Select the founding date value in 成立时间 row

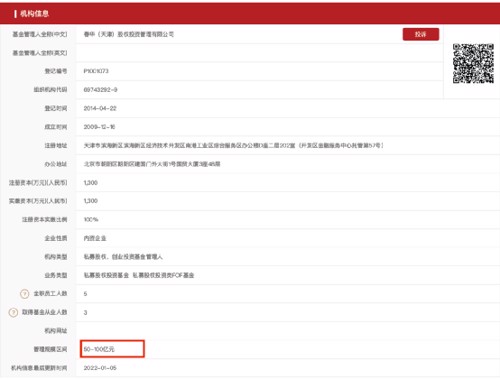pyautogui.click(x=99, y=127)
